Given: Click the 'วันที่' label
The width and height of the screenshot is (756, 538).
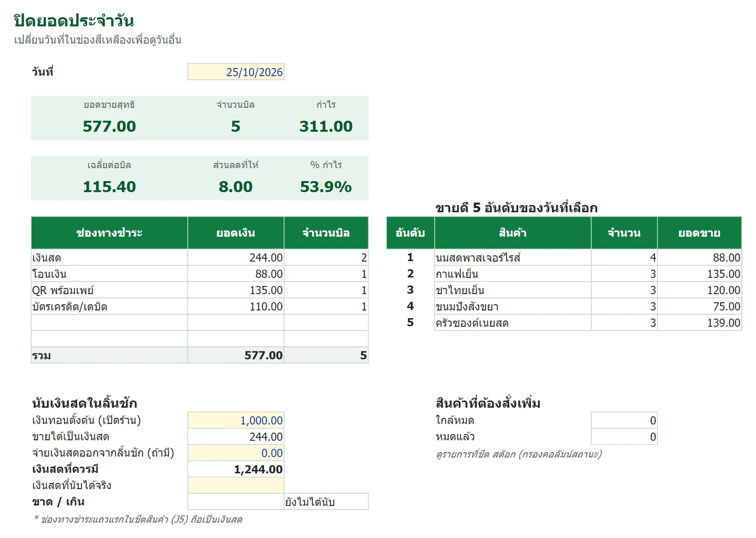Looking at the screenshot, I should click(x=43, y=72).
